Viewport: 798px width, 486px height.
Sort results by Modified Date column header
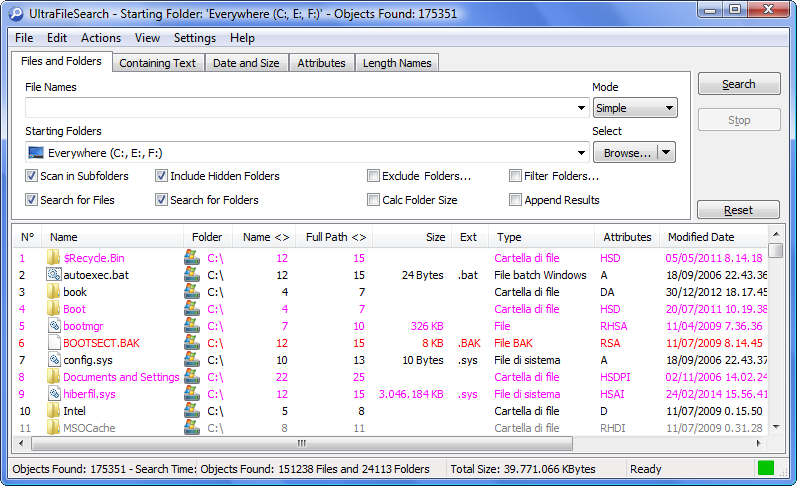(714, 237)
